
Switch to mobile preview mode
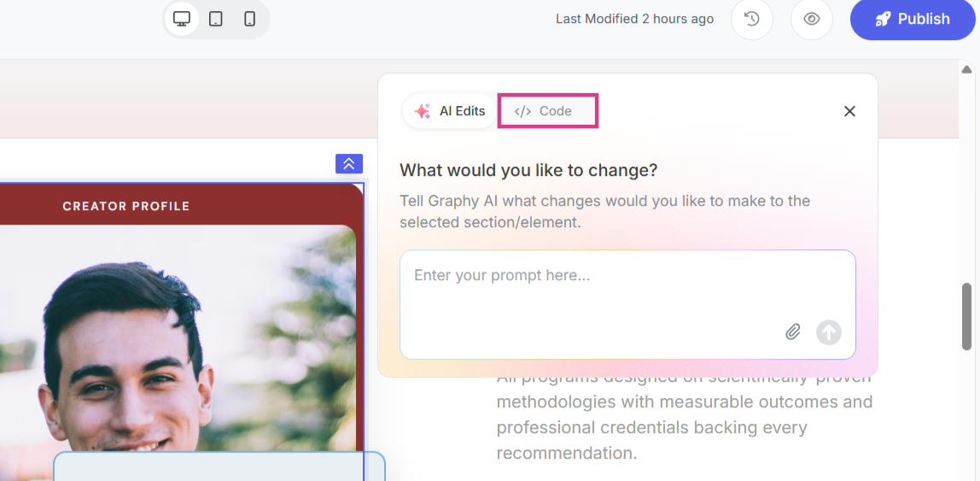point(250,19)
